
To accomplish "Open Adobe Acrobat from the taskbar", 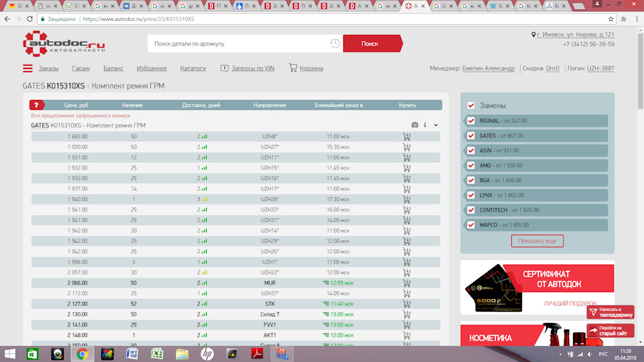I will (x=257, y=354).
